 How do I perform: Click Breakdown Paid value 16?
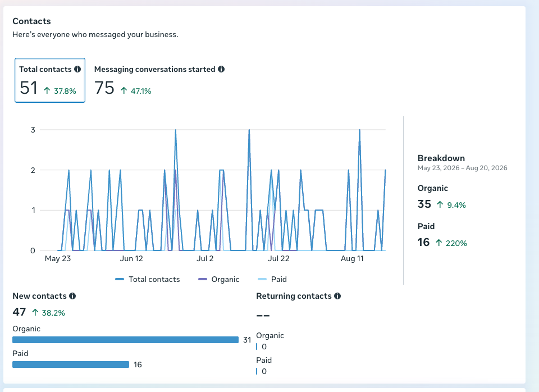pyautogui.click(x=423, y=243)
